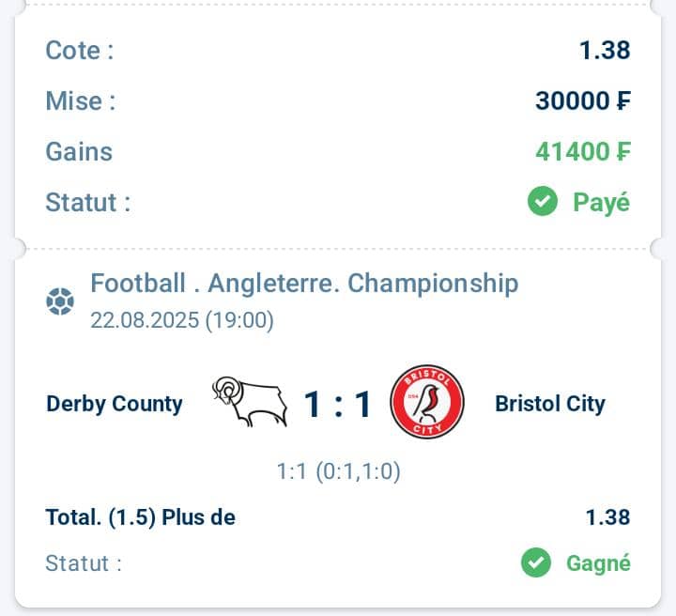Click the green Gagné checkmark icon

(536, 563)
